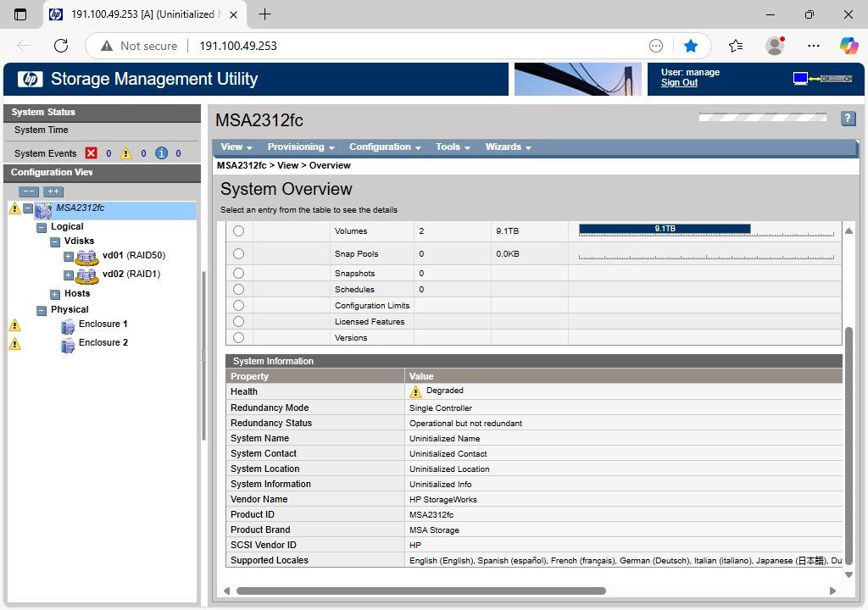Select the Configuration Limits radio button
Image resolution: width=868 pixels, height=610 pixels.
(x=238, y=305)
